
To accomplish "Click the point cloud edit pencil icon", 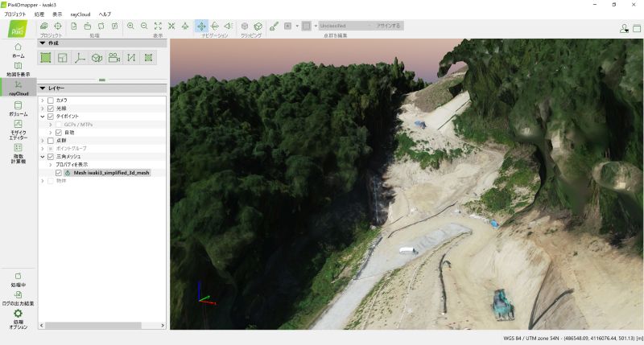I will (274, 26).
